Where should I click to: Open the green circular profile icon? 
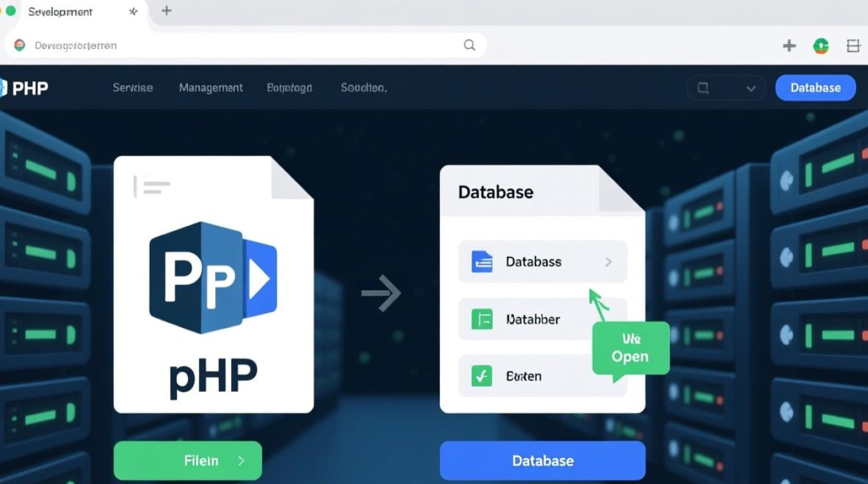tap(821, 46)
